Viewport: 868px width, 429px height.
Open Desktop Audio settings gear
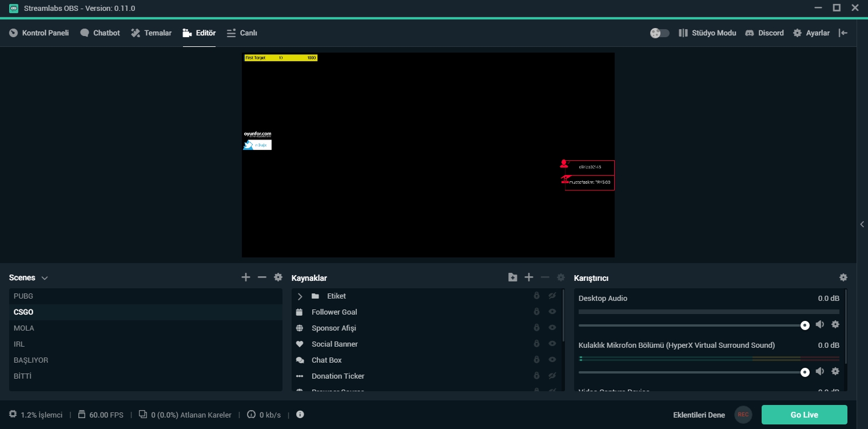pos(835,324)
